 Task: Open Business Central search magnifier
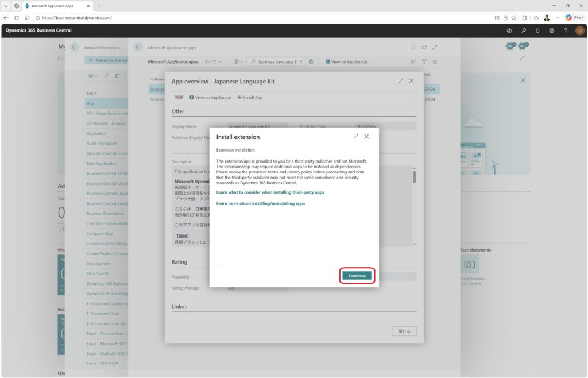point(523,31)
